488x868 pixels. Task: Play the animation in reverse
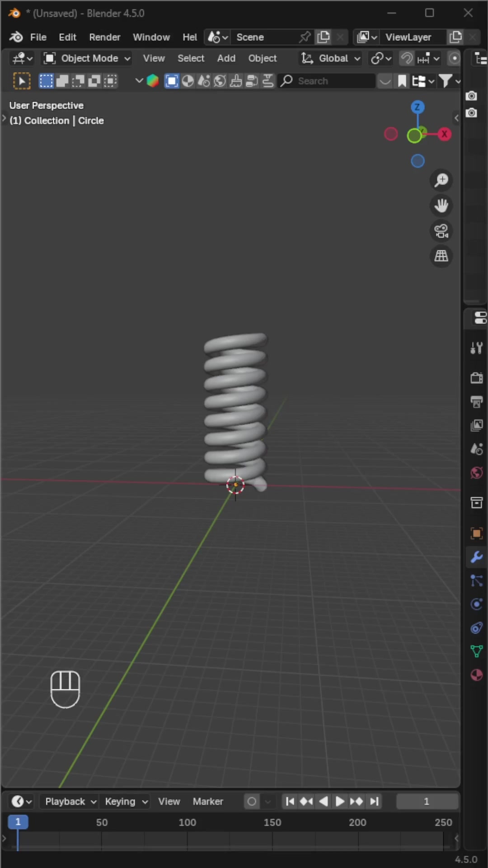coord(324,802)
